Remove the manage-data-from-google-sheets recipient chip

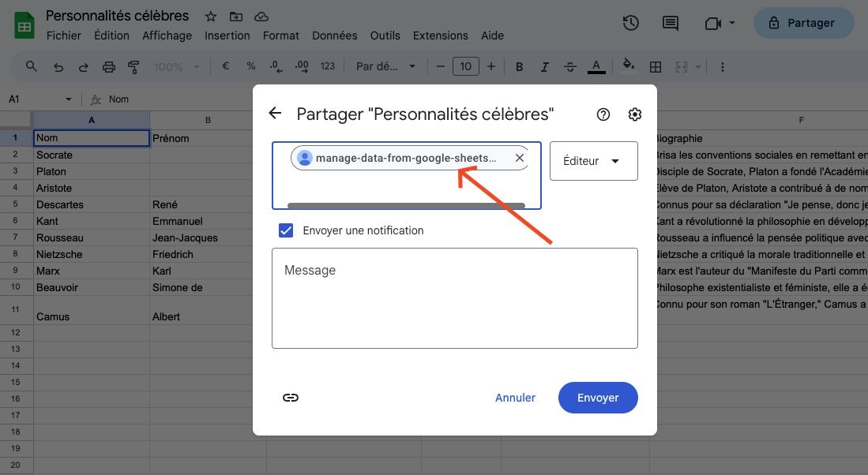(x=519, y=158)
